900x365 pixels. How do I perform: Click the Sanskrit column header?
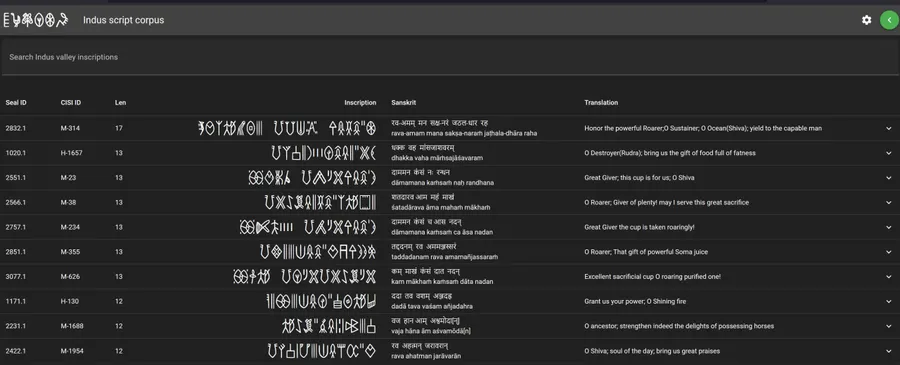404,103
